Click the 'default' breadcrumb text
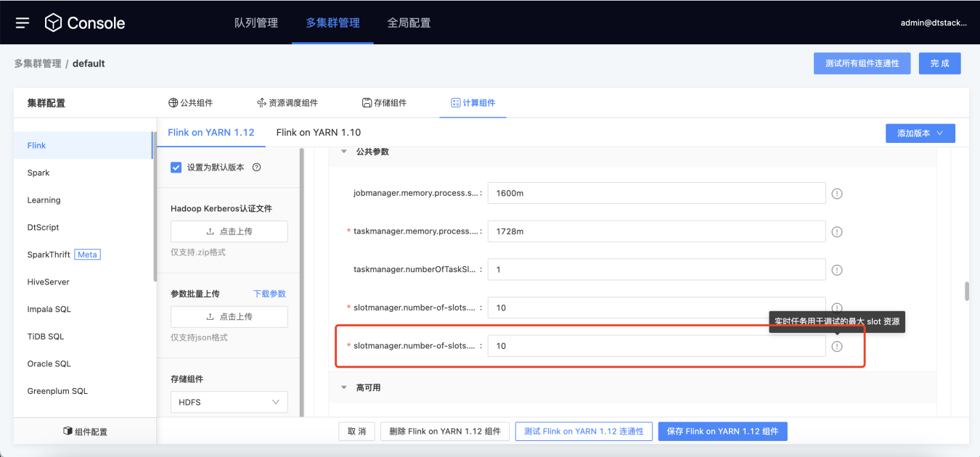This screenshot has width=980, height=457. tap(89, 63)
